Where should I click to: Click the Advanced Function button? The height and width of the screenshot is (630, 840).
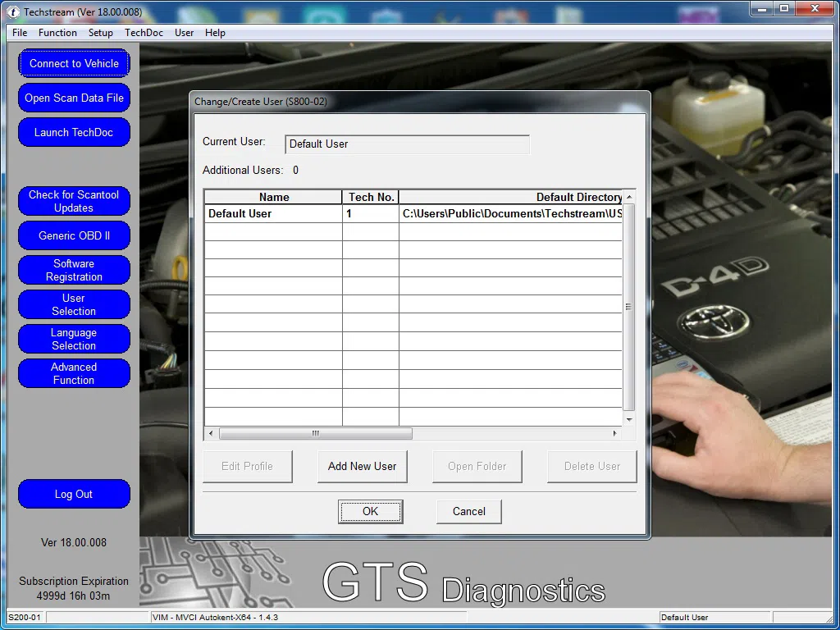[x=74, y=373]
